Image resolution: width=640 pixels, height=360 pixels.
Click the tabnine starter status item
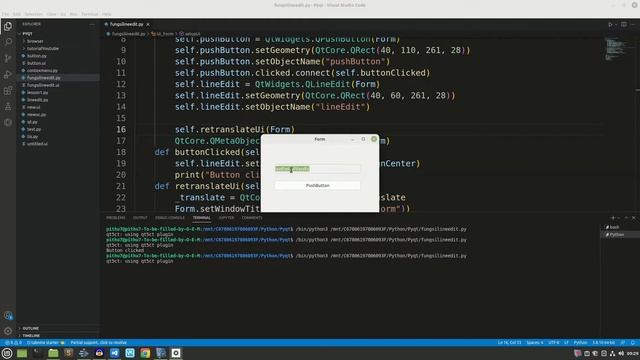45,343
